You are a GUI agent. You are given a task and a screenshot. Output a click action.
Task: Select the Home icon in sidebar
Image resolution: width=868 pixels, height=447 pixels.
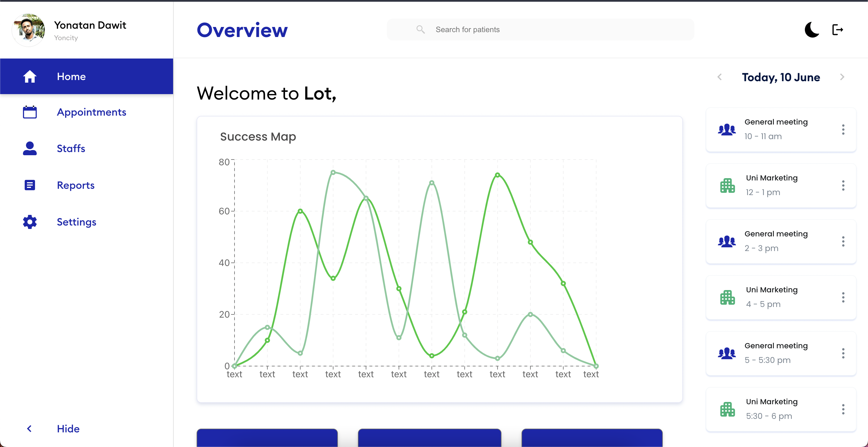(x=30, y=77)
